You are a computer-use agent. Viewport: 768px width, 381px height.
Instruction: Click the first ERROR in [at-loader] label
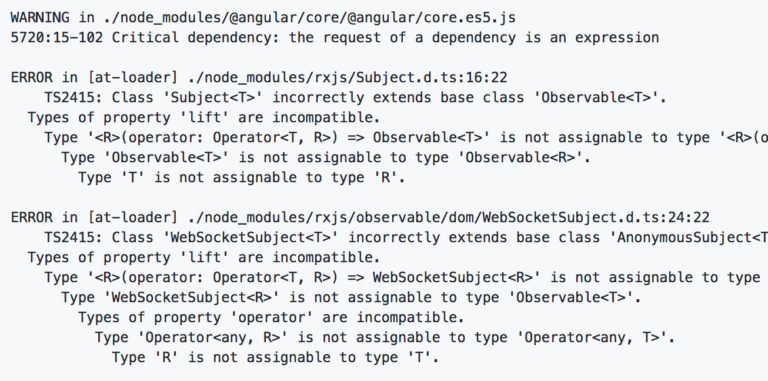[x=94, y=78]
